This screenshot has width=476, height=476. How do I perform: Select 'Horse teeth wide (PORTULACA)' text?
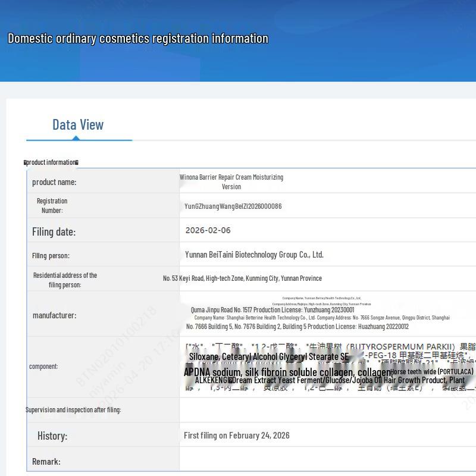[432, 372]
